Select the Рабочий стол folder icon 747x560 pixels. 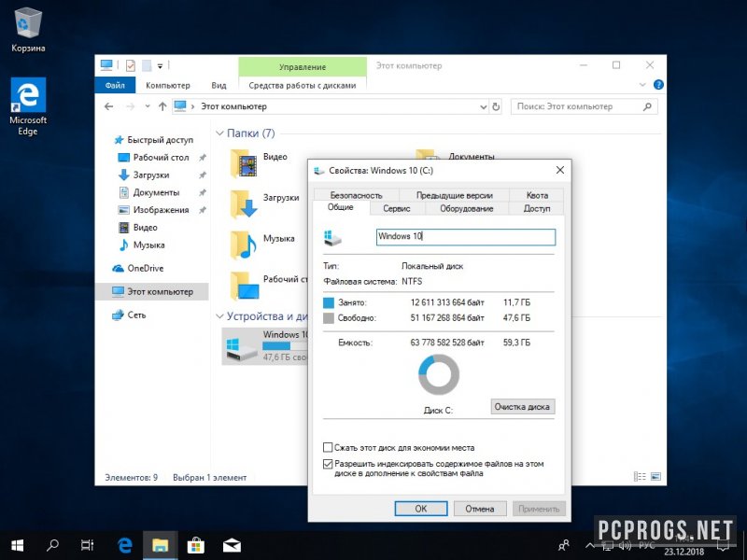pos(245,286)
